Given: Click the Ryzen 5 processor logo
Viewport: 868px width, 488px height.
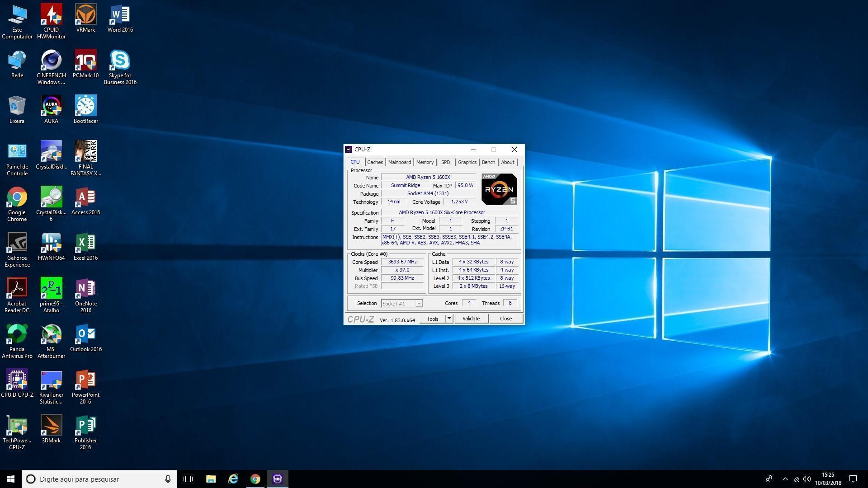Looking at the screenshot, I should pyautogui.click(x=499, y=189).
